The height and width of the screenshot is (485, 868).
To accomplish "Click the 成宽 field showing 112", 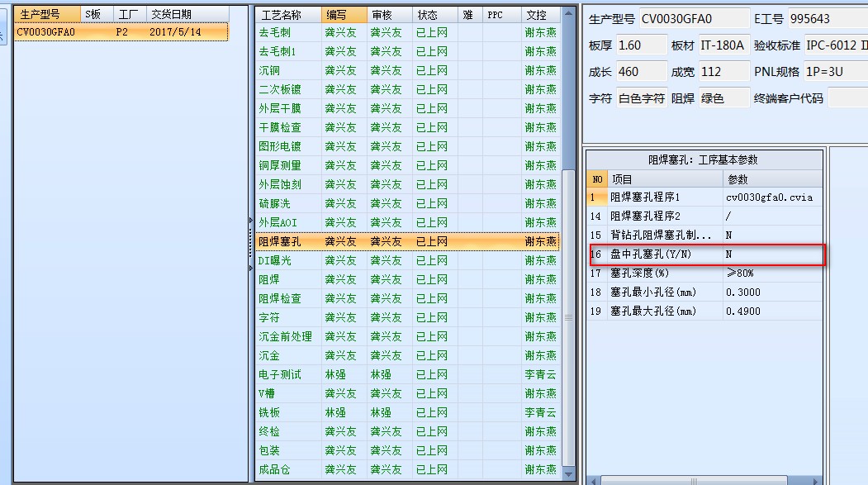I will point(724,72).
